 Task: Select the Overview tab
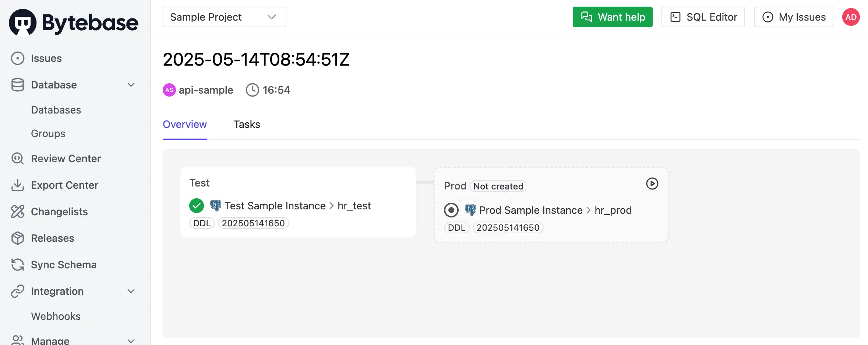[185, 125]
